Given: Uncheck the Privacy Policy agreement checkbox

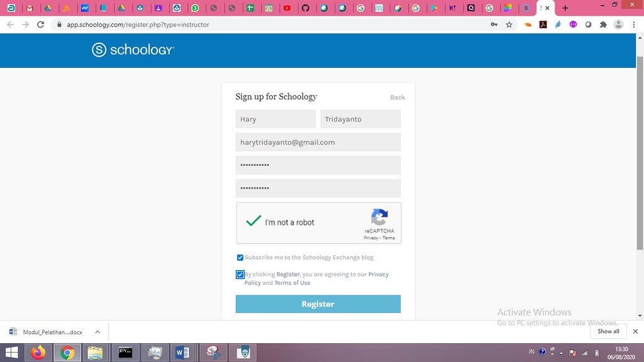Looking at the screenshot, I should [x=240, y=275].
